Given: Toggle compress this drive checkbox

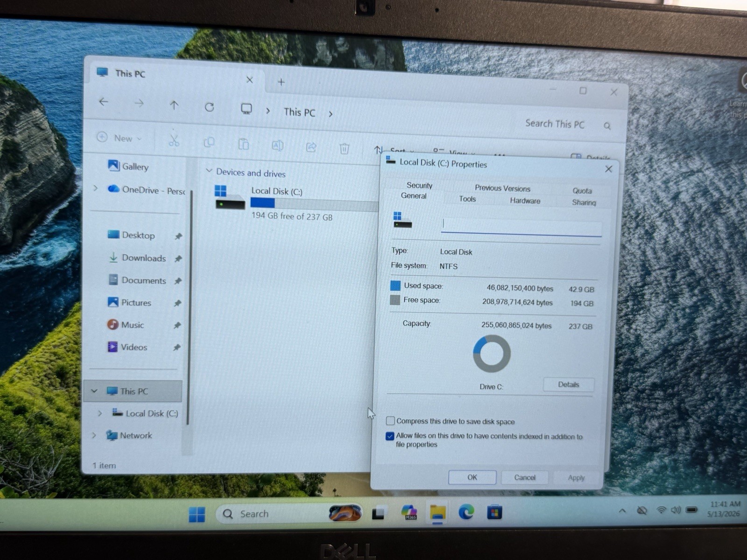Looking at the screenshot, I should [x=390, y=421].
